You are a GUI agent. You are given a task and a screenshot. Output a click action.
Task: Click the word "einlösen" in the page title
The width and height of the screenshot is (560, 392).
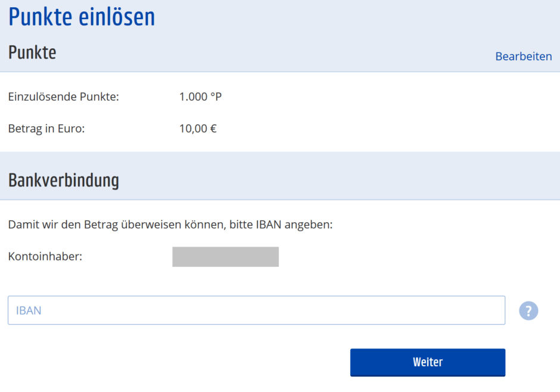117,17
